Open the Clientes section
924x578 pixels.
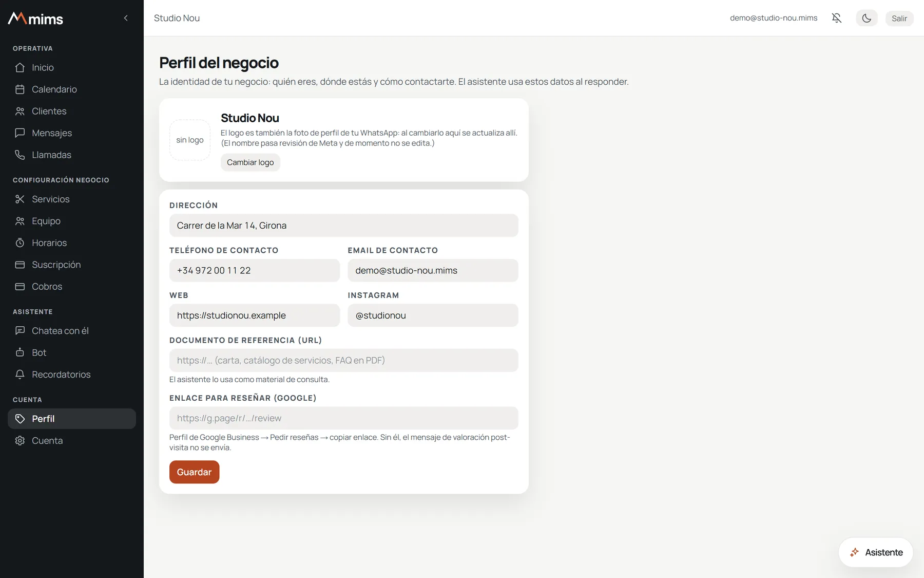pyautogui.click(x=72, y=111)
